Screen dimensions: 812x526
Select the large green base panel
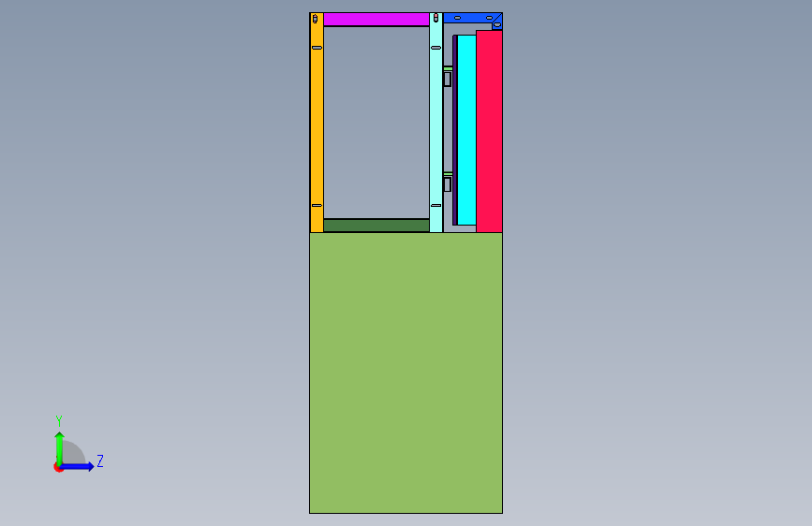(406, 373)
